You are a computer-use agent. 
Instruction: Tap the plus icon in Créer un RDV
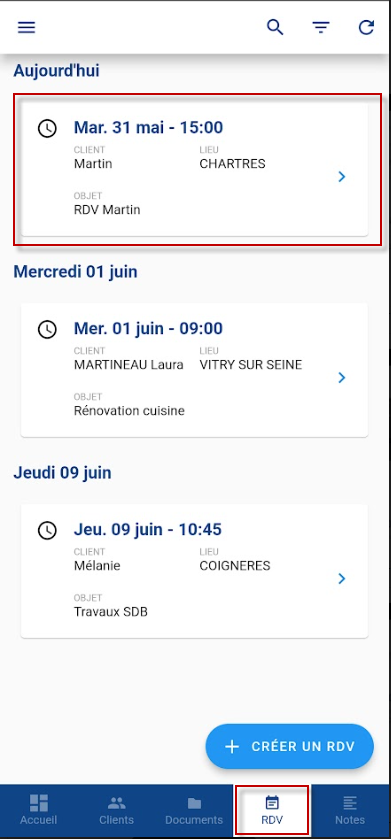coord(232,747)
